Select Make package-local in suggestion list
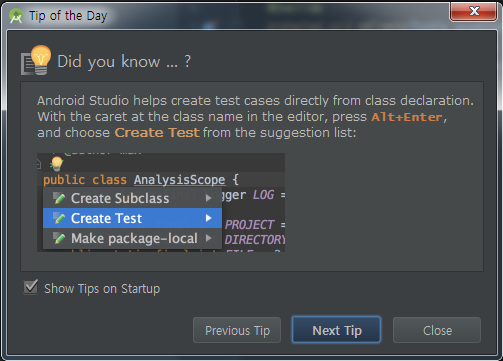Viewport: 503px width, 361px height. pyautogui.click(x=132, y=238)
